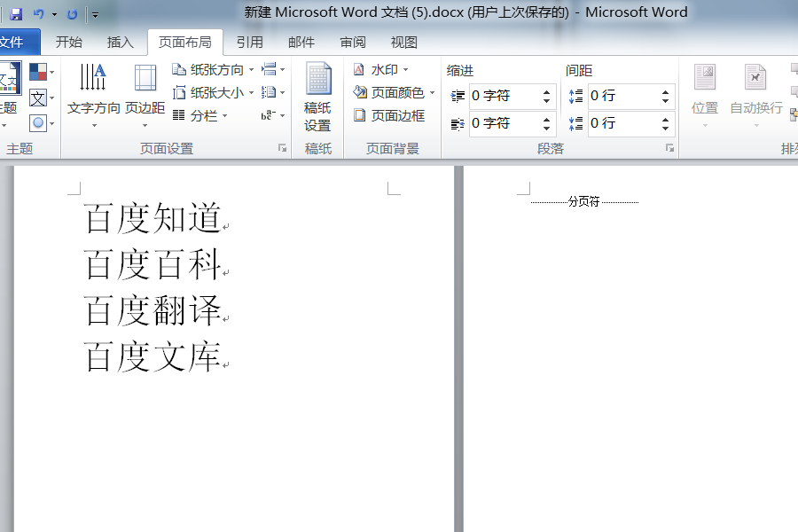
Task: Save the document with the floppy icon
Action: click(16, 14)
